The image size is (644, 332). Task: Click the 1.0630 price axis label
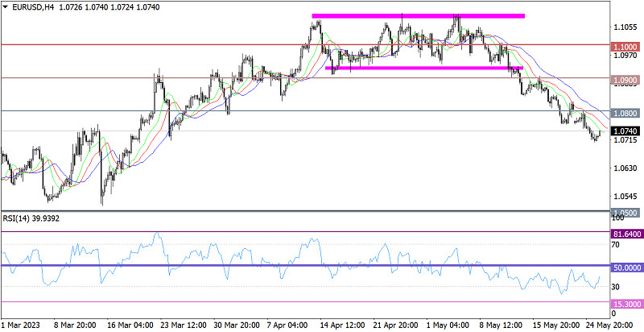coord(624,168)
